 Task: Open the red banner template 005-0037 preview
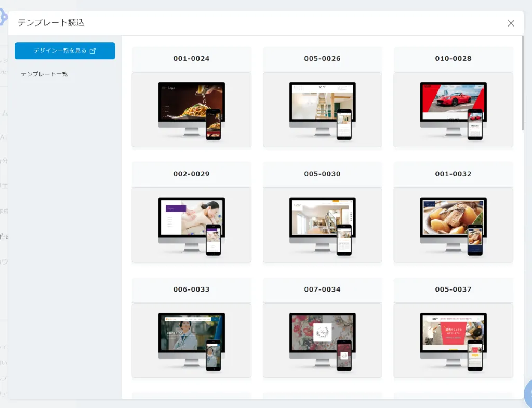coord(453,340)
